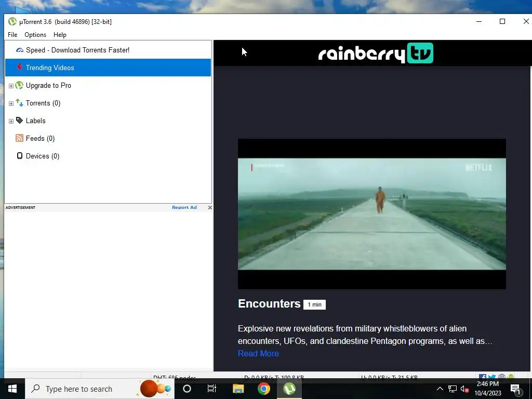This screenshot has width=532, height=399.
Task: Open Google Chrome from the taskbar
Action: 263,389
